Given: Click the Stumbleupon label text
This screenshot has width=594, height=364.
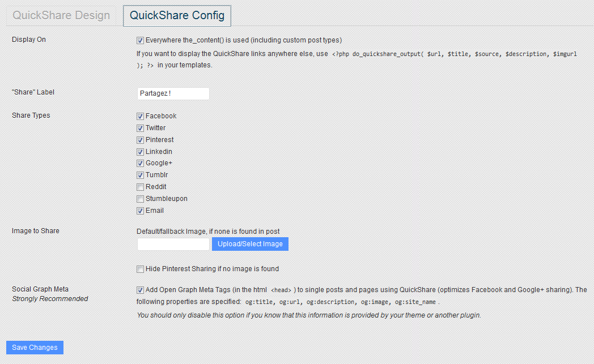Looking at the screenshot, I should [x=166, y=199].
